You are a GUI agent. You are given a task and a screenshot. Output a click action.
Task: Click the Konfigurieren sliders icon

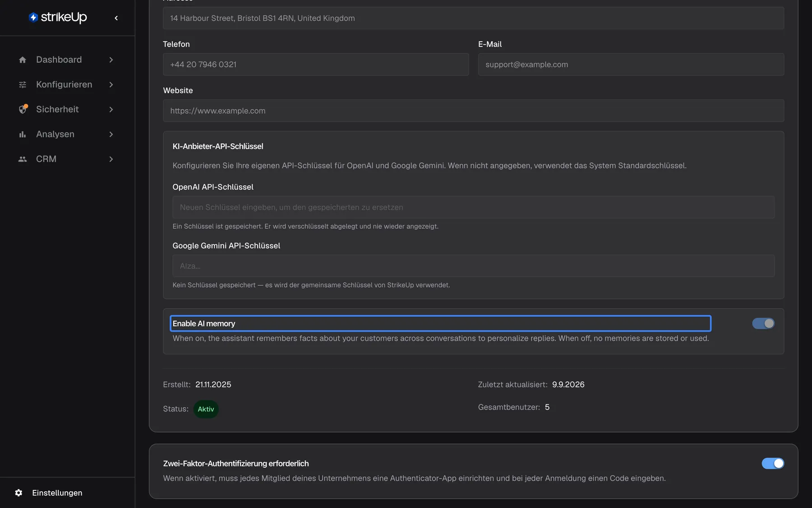click(x=23, y=84)
